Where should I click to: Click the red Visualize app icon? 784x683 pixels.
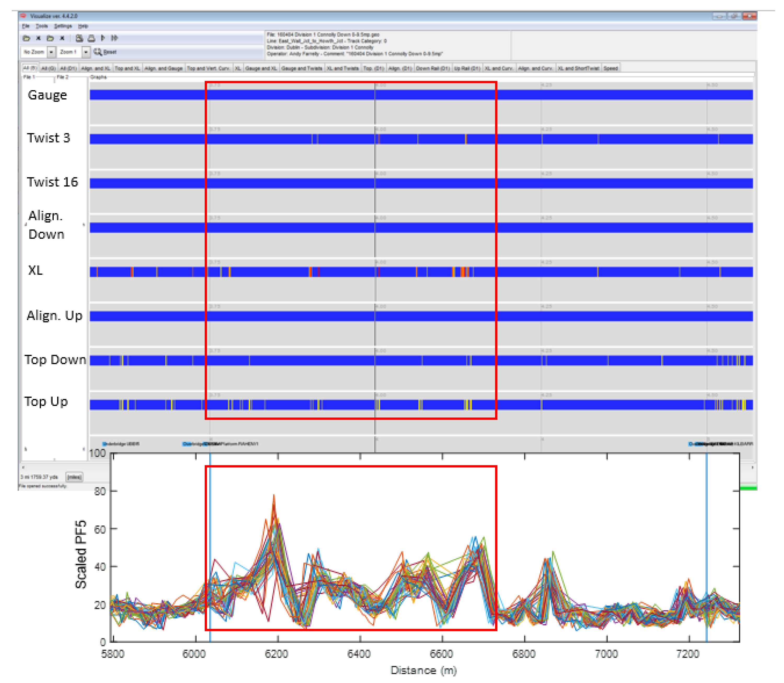point(23,16)
